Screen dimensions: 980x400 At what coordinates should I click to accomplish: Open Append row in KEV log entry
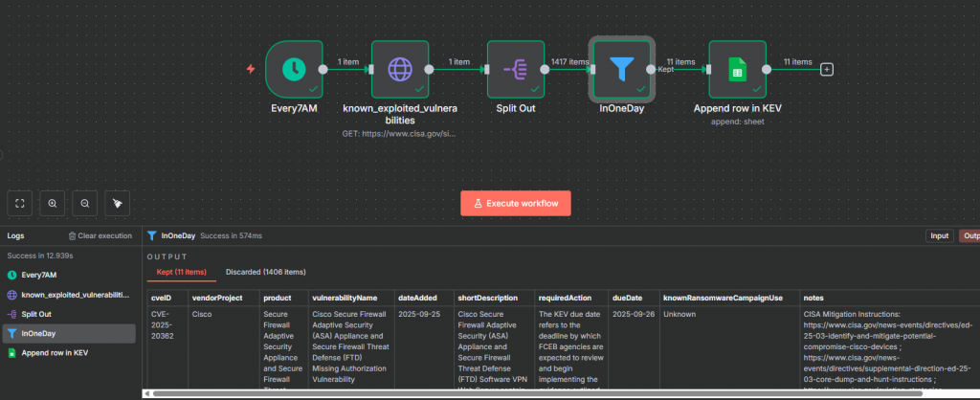69,353
